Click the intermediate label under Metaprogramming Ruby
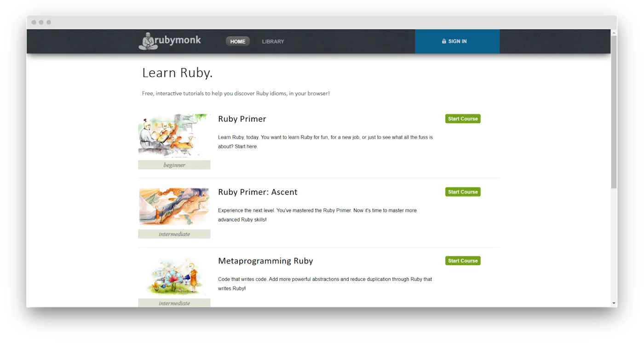Viewport: 644px width, 345px height. coord(174,303)
